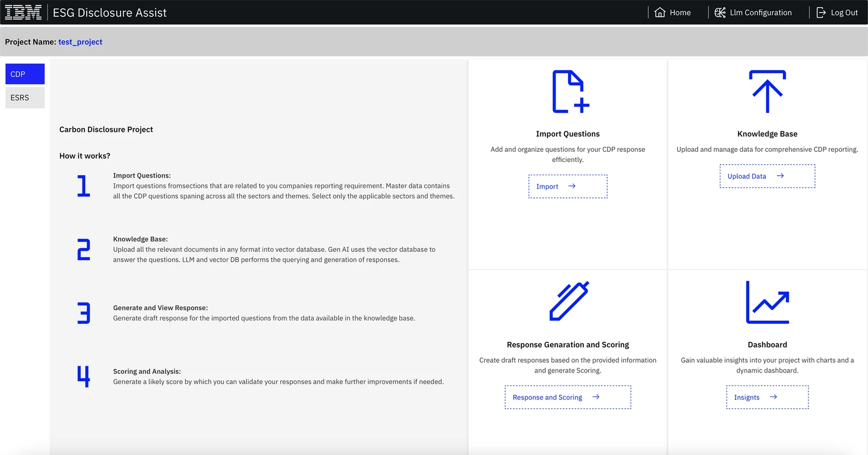Click the Response Genaration and Scoring title
Viewport: 868px width, 455px height.
pos(568,344)
